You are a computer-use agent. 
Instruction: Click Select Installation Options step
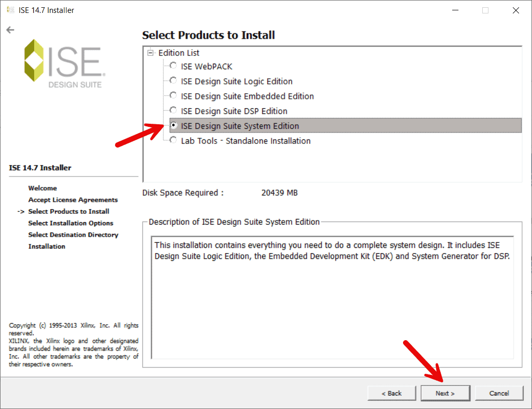(70, 223)
